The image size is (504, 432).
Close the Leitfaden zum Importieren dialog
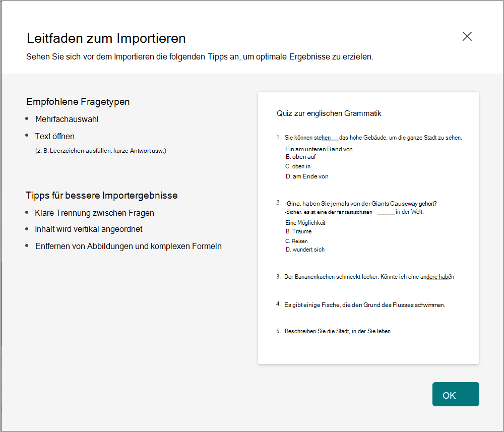[x=467, y=36]
